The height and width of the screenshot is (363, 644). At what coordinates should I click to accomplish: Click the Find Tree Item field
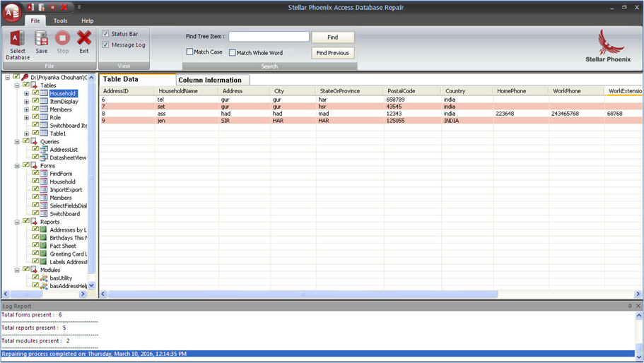click(269, 37)
